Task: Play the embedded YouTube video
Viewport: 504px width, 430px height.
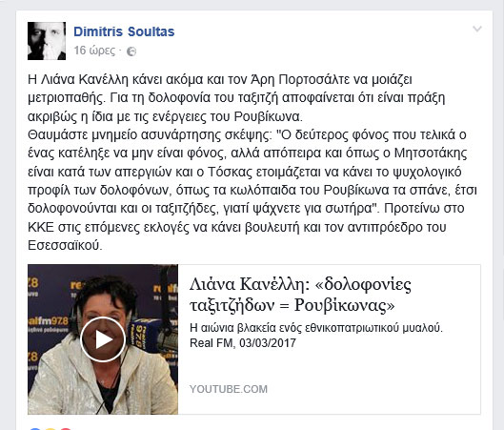Action: (x=103, y=339)
